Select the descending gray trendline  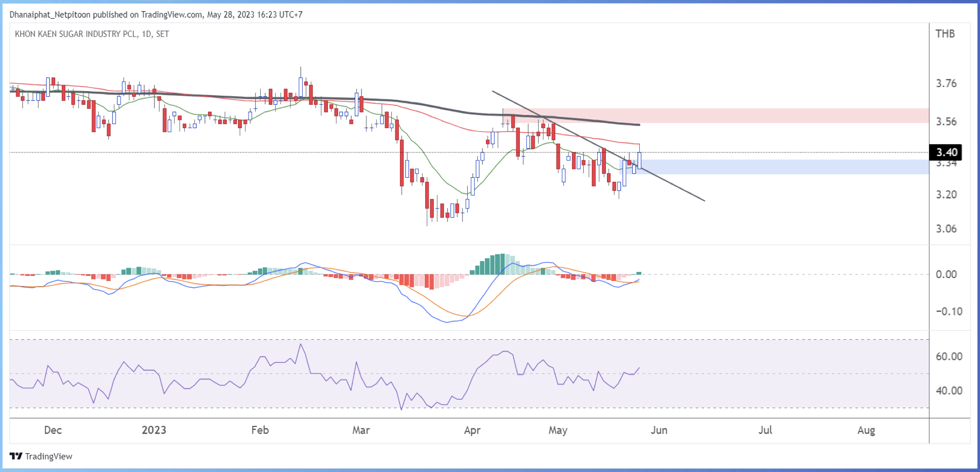coord(598,146)
